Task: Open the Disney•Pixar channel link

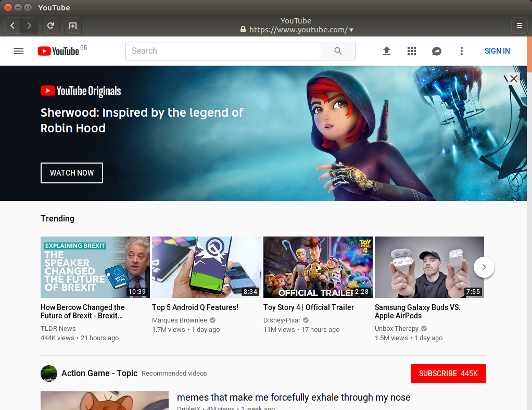Action: (x=282, y=320)
